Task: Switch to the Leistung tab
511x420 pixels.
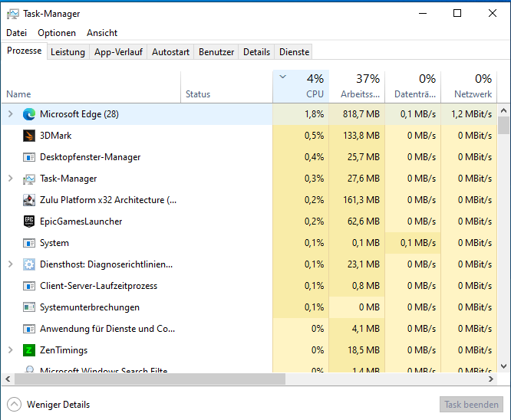Action: (68, 52)
